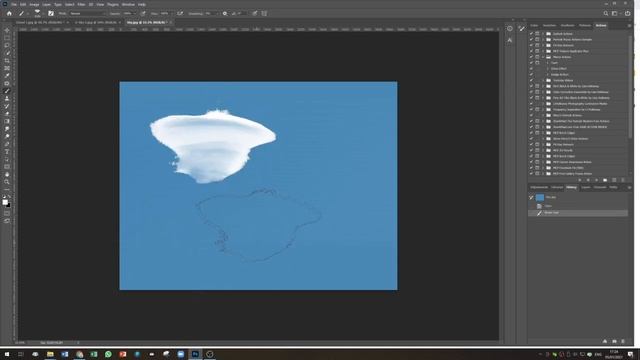The height and width of the screenshot is (360, 640).
Task: Select the Brush tool in the toolbar
Action: pyautogui.click(x=7, y=91)
